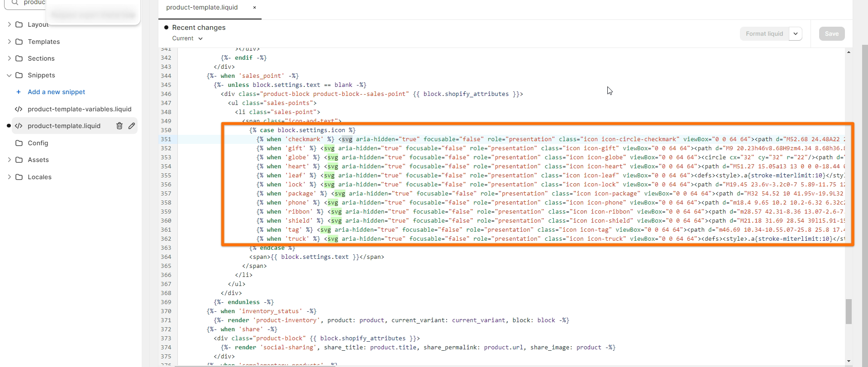
Task: Rename product-template.liquid with the pencil icon
Action: point(132,126)
